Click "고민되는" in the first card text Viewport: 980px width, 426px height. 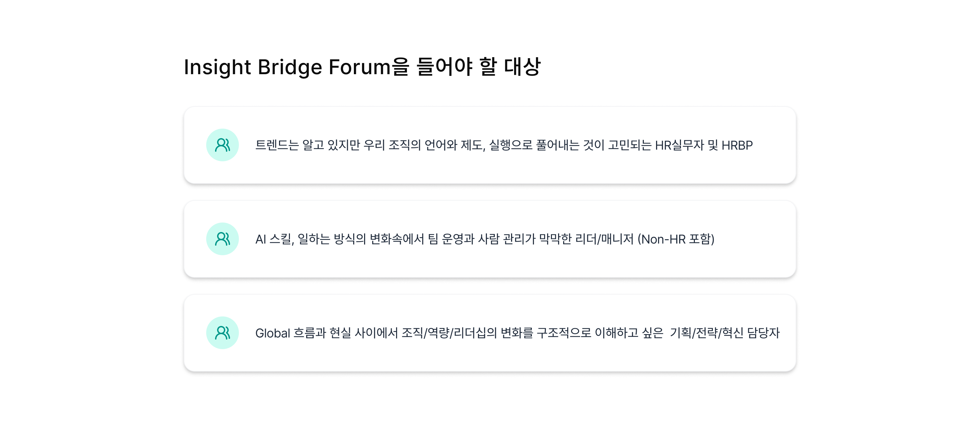coord(630,145)
